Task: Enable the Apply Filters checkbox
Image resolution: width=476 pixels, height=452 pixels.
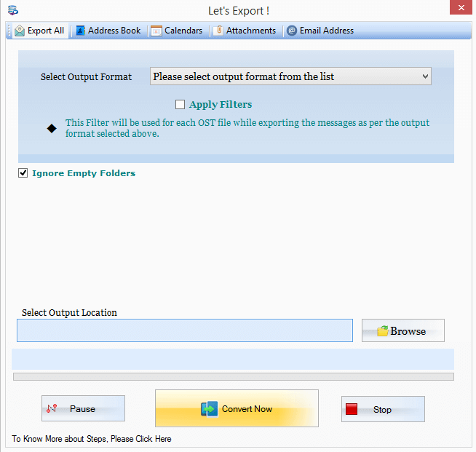Action: [x=180, y=104]
